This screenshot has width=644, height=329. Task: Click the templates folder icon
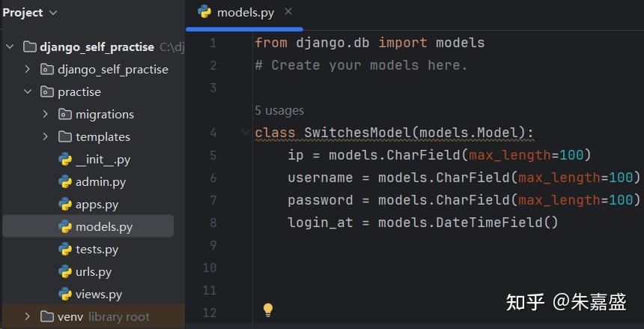pyautogui.click(x=65, y=136)
